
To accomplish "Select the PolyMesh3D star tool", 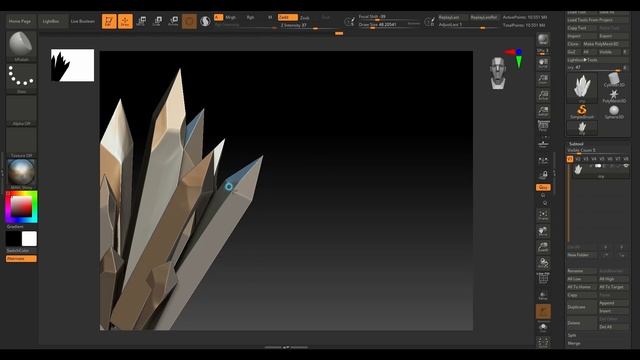I will (614, 96).
